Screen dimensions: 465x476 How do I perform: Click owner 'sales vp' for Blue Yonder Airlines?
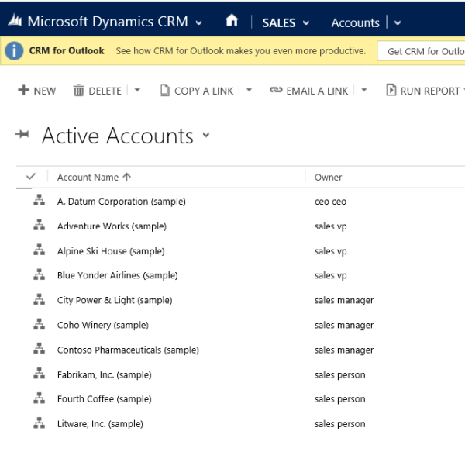(331, 276)
